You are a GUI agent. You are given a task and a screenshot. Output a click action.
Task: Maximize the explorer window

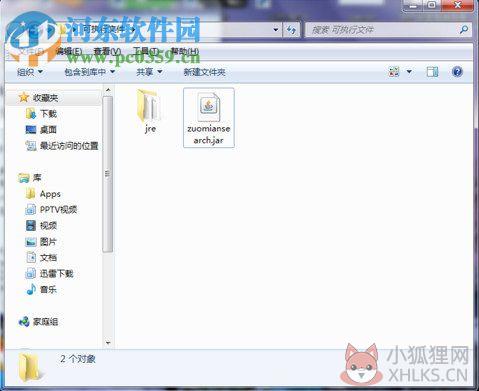coord(432,6)
